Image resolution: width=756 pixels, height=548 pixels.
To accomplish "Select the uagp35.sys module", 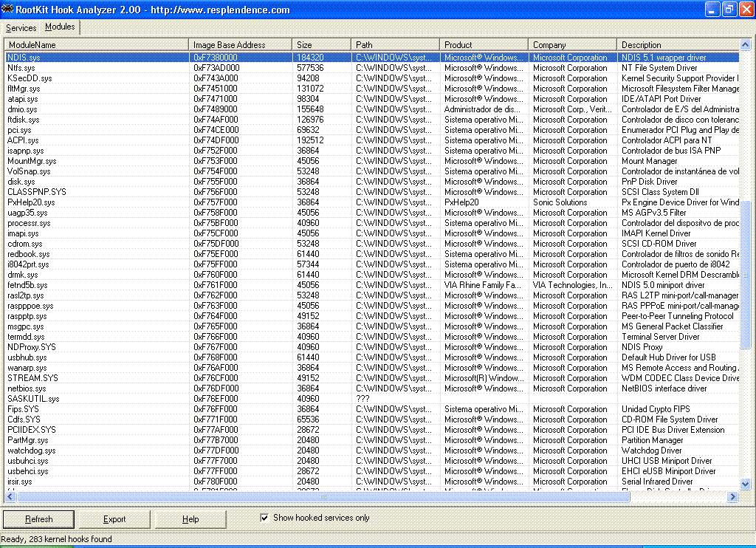I will pos(372,213).
